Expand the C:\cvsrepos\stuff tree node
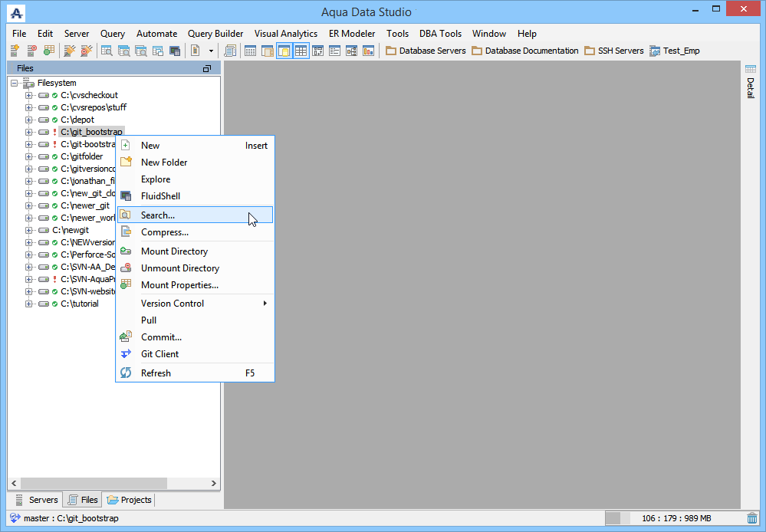766x532 pixels. [x=29, y=107]
